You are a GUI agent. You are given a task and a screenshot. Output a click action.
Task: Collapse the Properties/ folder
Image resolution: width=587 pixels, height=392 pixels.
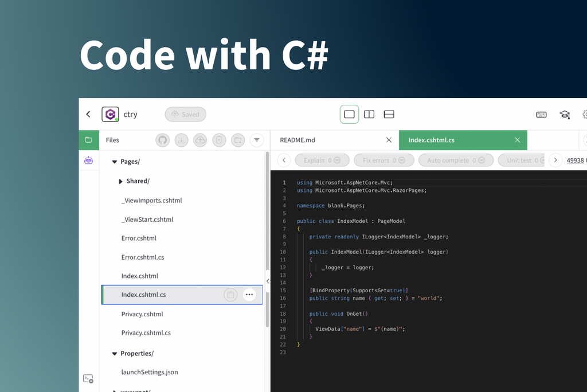(x=115, y=354)
